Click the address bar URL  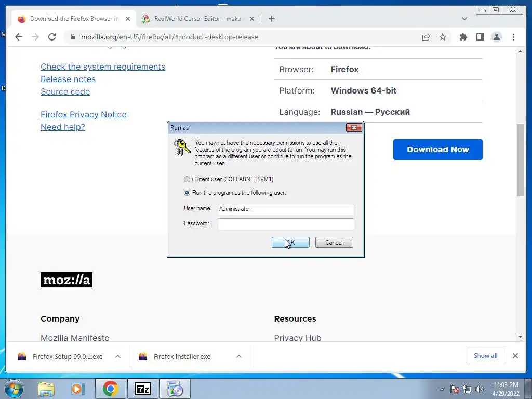tap(169, 37)
